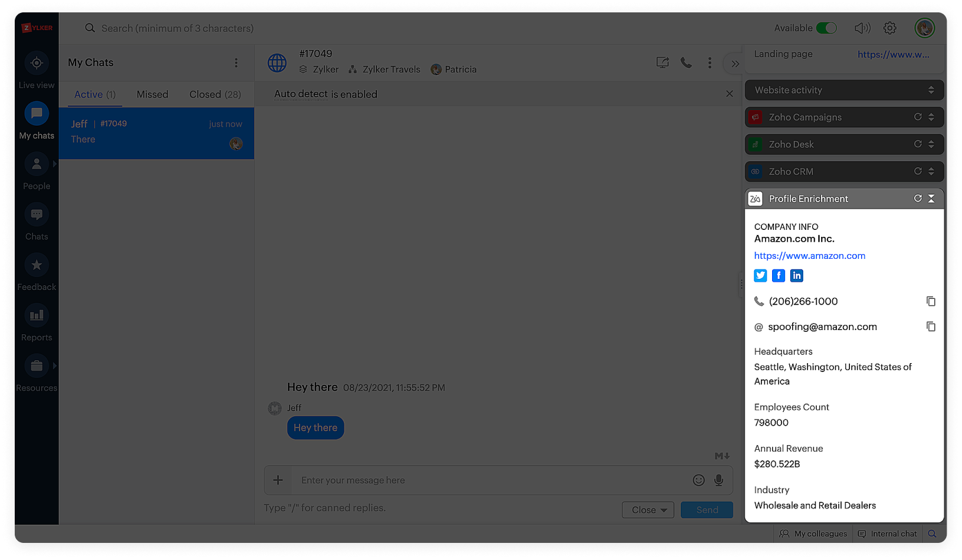Open the Reports section
The image size is (962, 560).
click(37, 323)
